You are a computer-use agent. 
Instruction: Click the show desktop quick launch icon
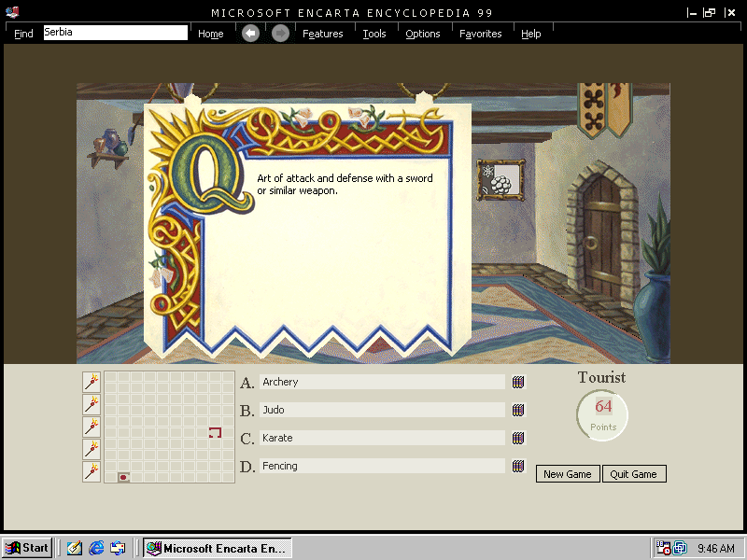pos(118,548)
